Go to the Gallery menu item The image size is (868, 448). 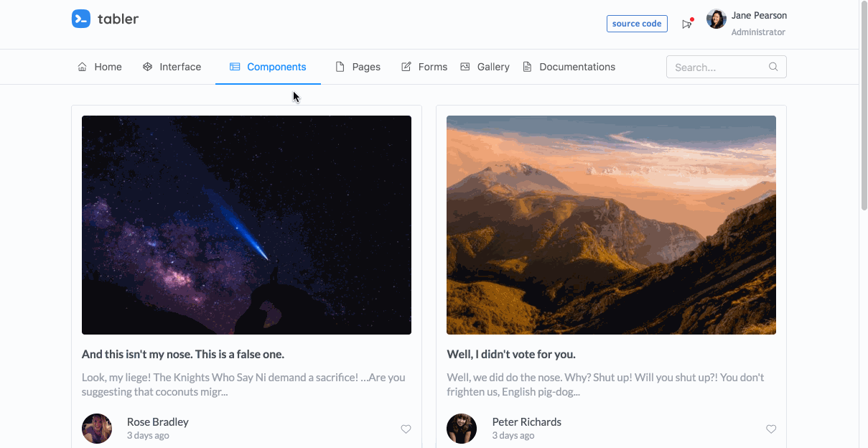coord(485,67)
